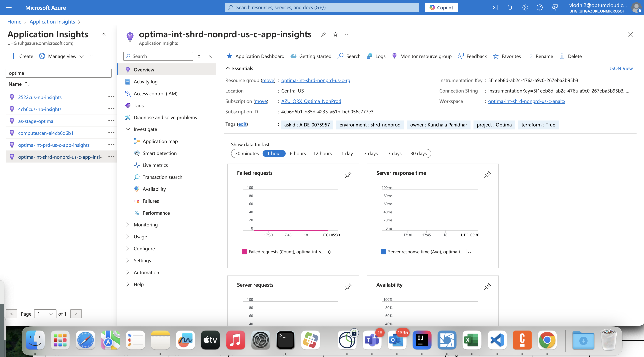Open Logs from the toolbar
644x357 pixels.
(x=376, y=56)
